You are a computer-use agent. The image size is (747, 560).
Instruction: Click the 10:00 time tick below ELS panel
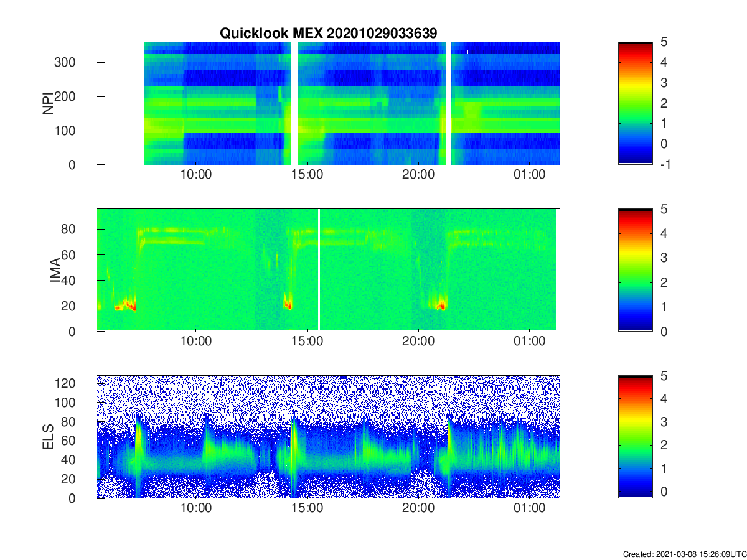pyautogui.click(x=196, y=508)
